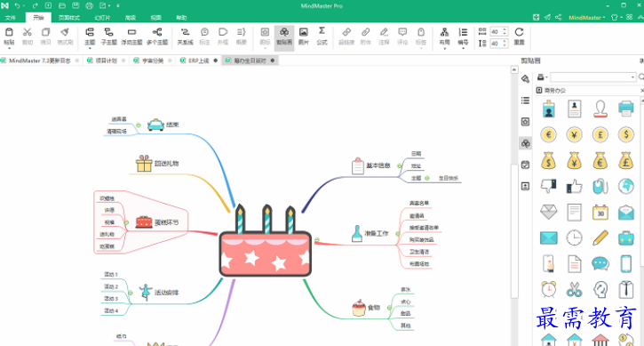Click the 拷贝 copy icon

point(45,33)
